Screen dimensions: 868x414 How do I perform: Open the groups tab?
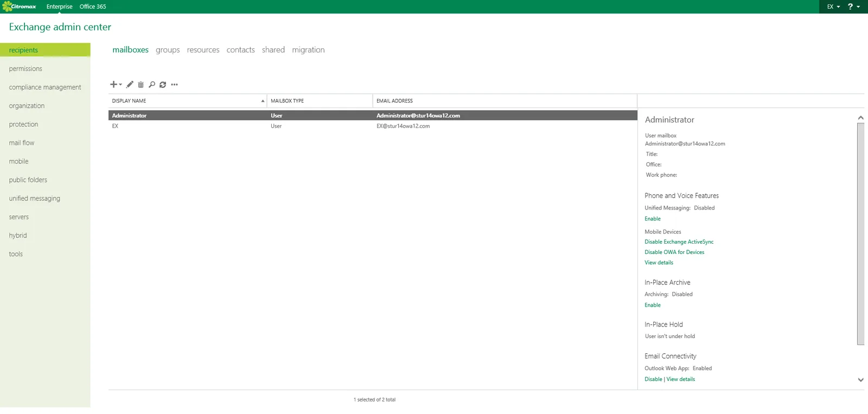pyautogui.click(x=168, y=50)
